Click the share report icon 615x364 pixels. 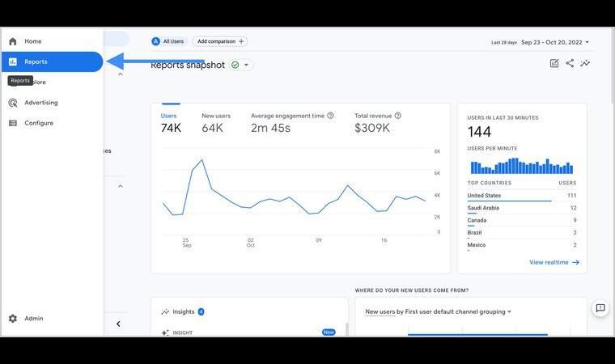[x=570, y=63]
